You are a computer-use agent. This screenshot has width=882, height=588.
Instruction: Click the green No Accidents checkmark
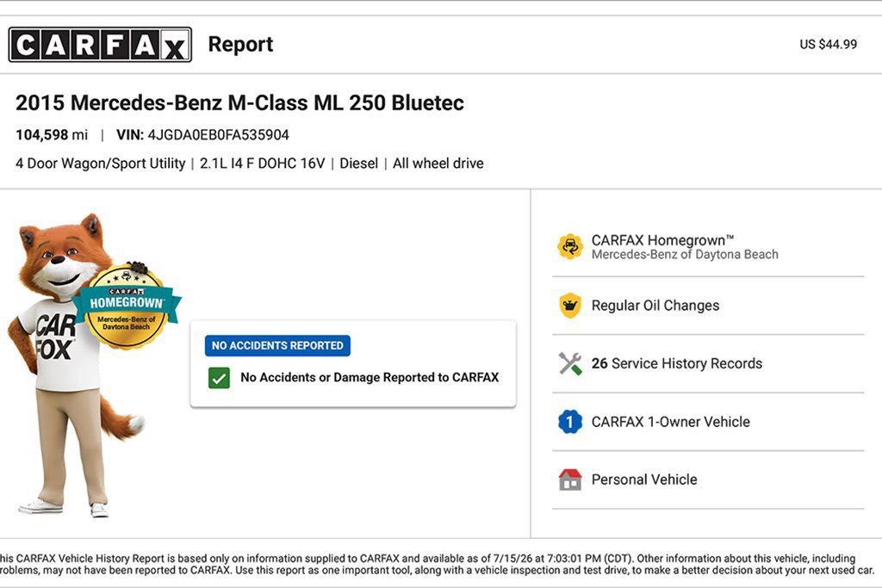point(219,378)
